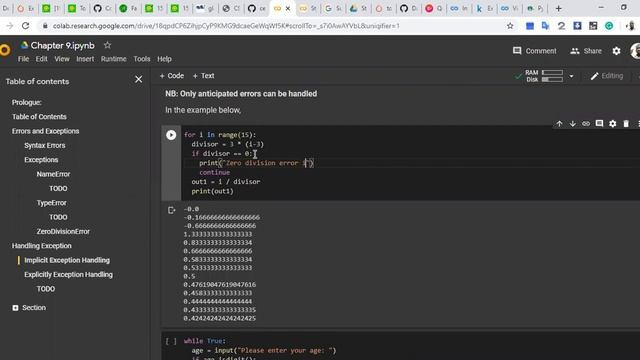Screen dimensions: 640x360
Task: Open the Editing mode selector
Action: point(607,76)
